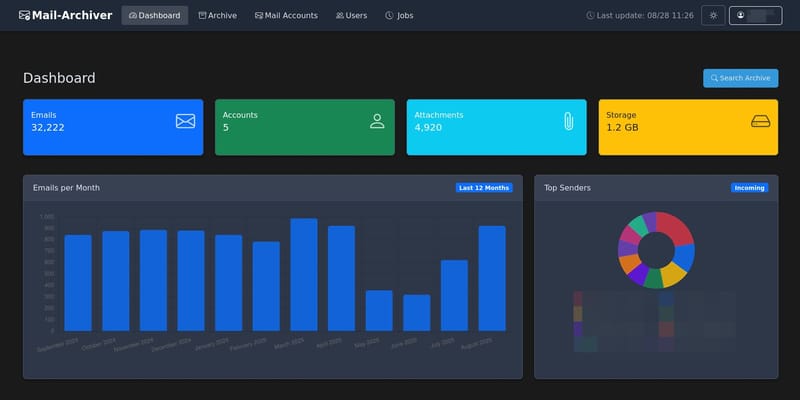Click the 32,222 emails count
This screenshot has width=800, height=400.
pyautogui.click(x=48, y=128)
